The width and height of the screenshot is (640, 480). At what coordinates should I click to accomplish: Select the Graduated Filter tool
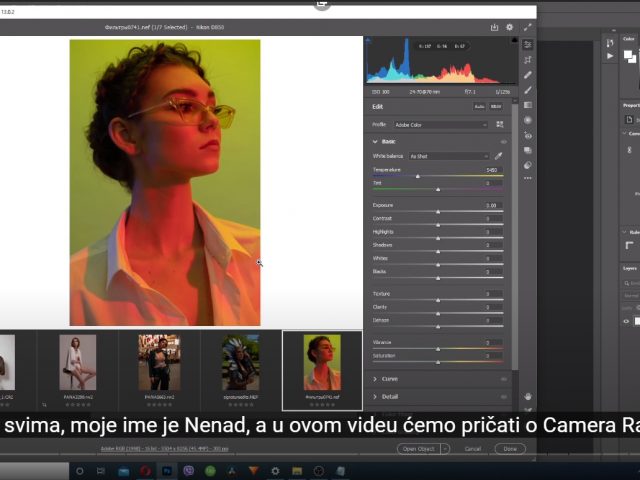click(x=528, y=105)
